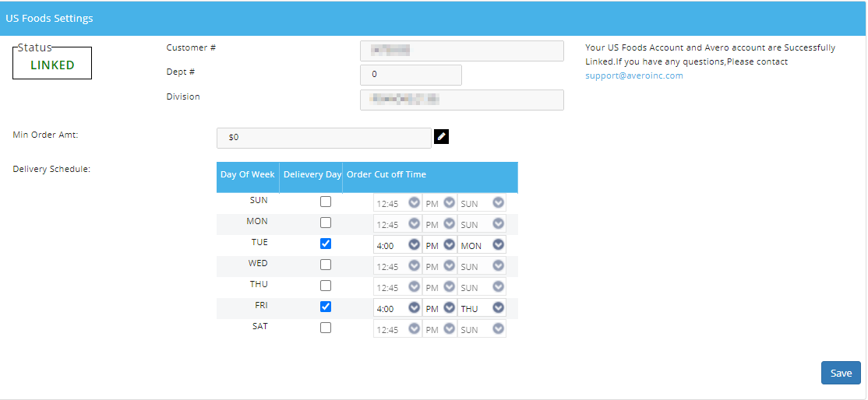
Task: Enable SAT as a delivery day
Action: click(326, 328)
